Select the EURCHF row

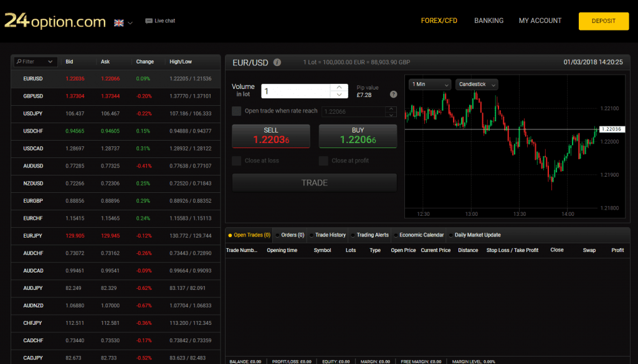[115, 218]
